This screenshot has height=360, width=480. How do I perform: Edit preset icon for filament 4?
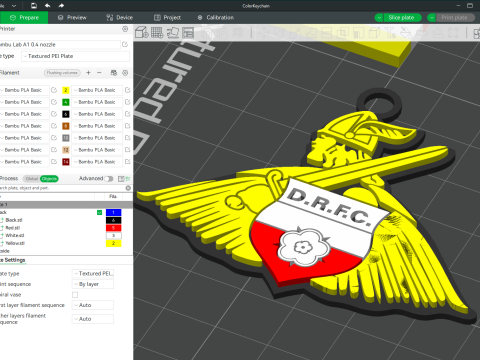127,102
